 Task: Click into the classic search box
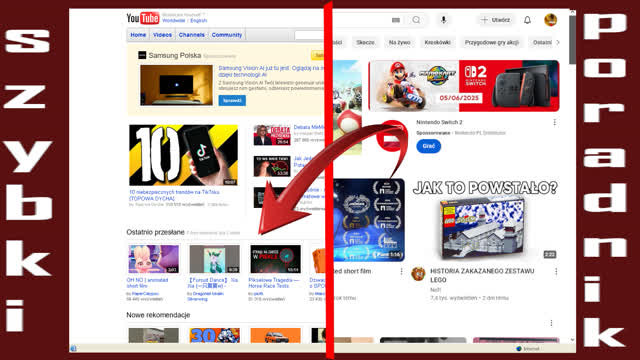tap(309, 35)
